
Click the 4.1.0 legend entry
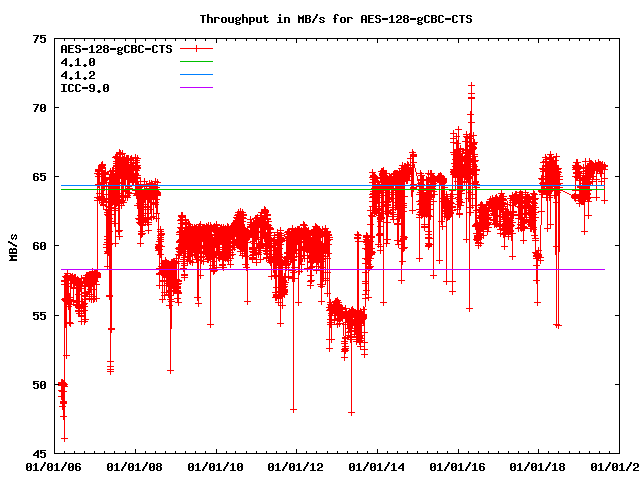coord(78,62)
